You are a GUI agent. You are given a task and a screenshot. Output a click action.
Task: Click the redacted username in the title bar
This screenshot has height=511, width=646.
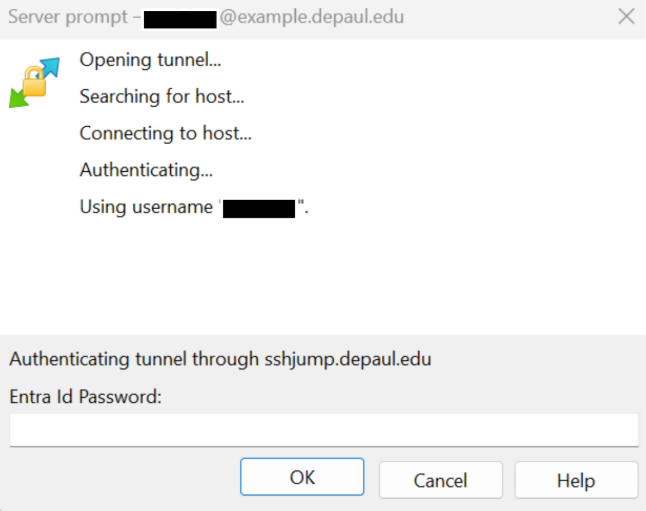pos(180,18)
